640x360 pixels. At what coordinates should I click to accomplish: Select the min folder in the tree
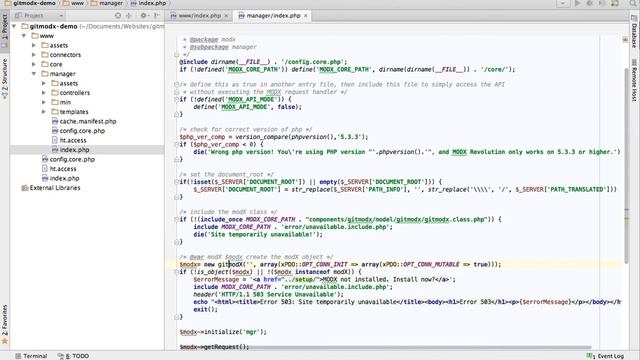[x=61, y=102]
